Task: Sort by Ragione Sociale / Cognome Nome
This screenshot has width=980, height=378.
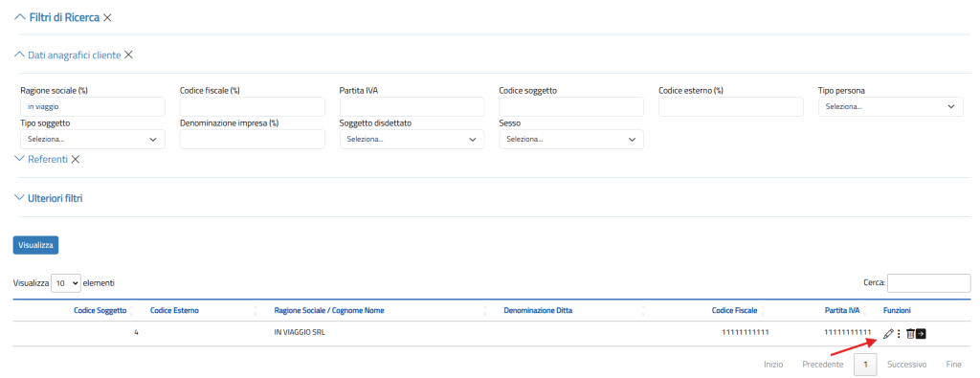Action: [x=329, y=310]
